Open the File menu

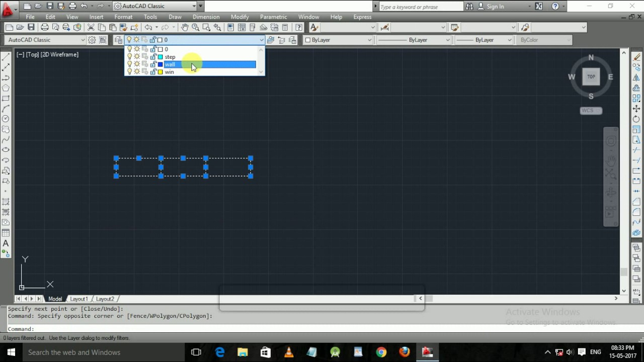[x=30, y=17]
